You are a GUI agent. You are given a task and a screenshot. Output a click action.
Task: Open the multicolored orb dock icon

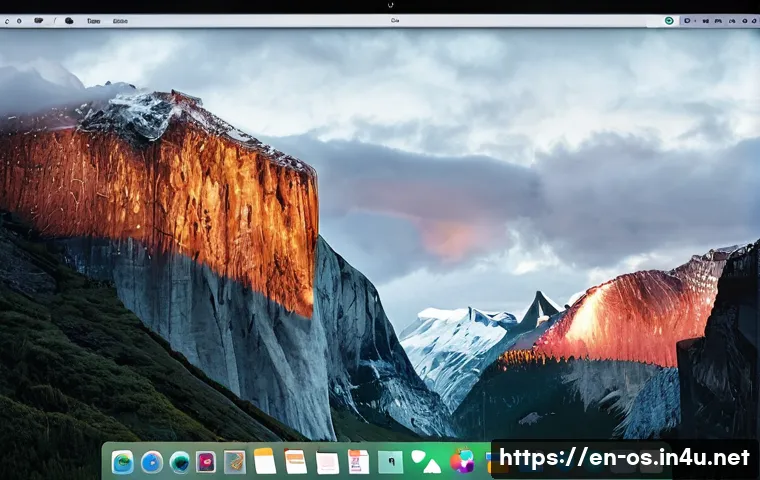462,461
